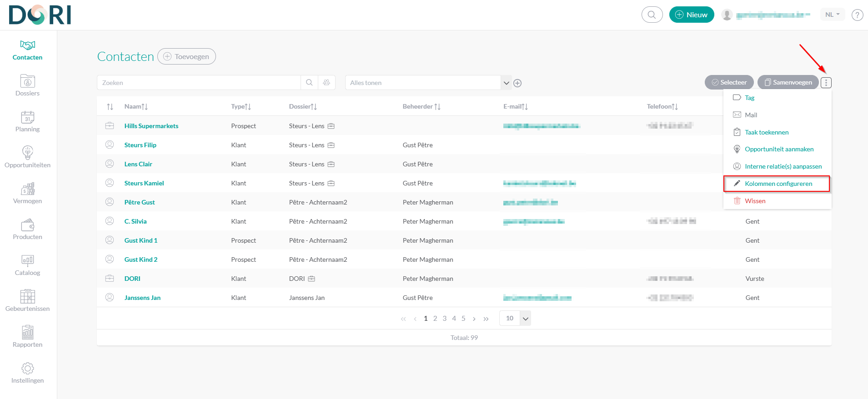Expand the Alles tonen filter dropdown

pyautogui.click(x=506, y=83)
